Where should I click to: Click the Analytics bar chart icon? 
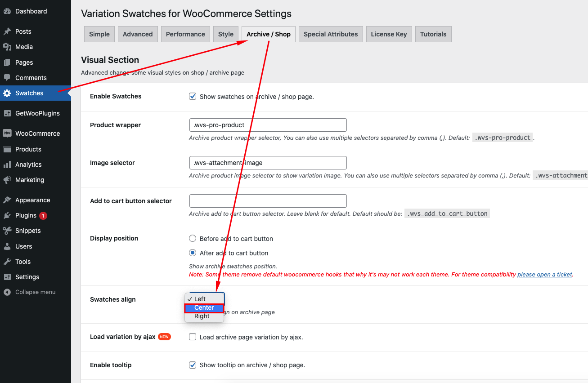[7, 165]
